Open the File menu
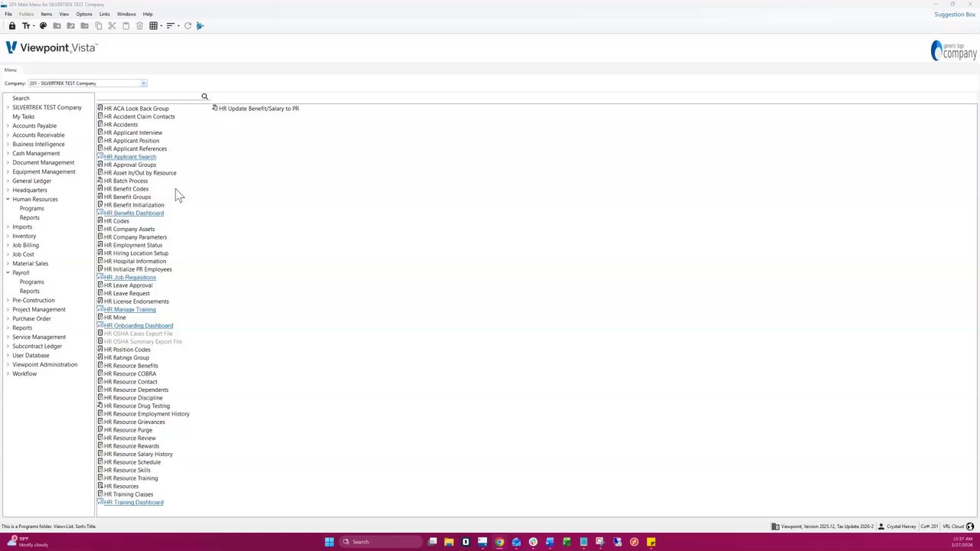Screen dimensions: 980x551 point(8,14)
